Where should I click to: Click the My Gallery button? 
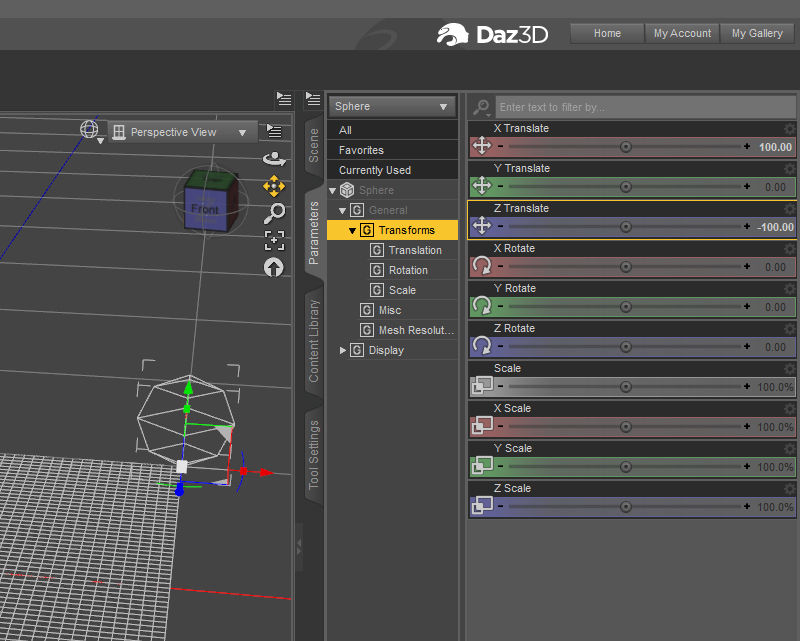pyautogui.click(x=757, y=33)
